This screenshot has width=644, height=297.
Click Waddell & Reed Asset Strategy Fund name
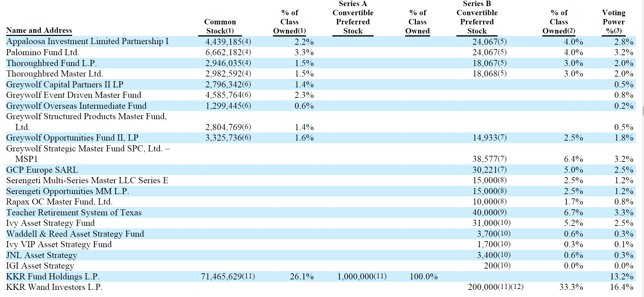pos(75,234)
